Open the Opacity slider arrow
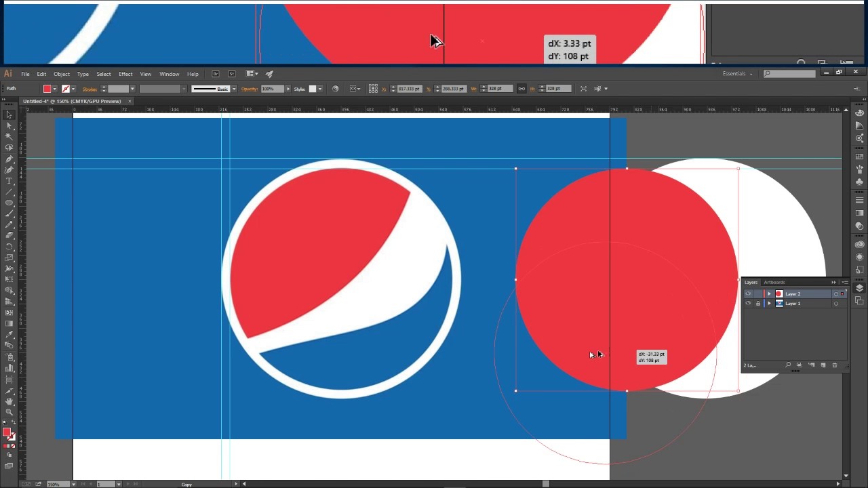The width and height of the screenshot is (868, 488). pos(288,89)
